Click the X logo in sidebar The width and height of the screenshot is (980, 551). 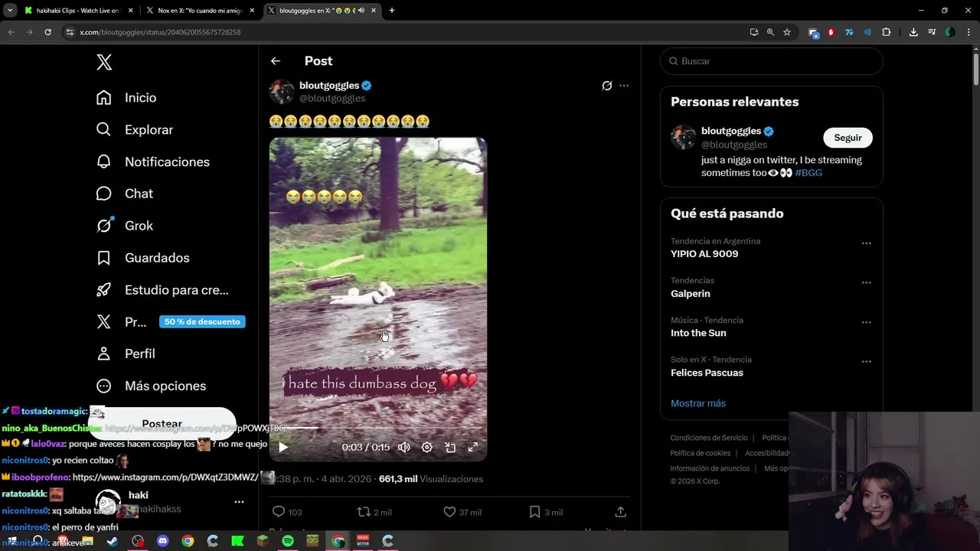[x=104, y=63]
